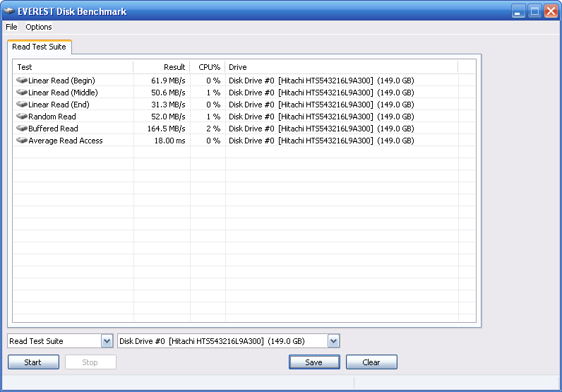Screen dimensions: 562x392
Task: Click the 52.0 MB/s result value
Action: tap(168, 117)
